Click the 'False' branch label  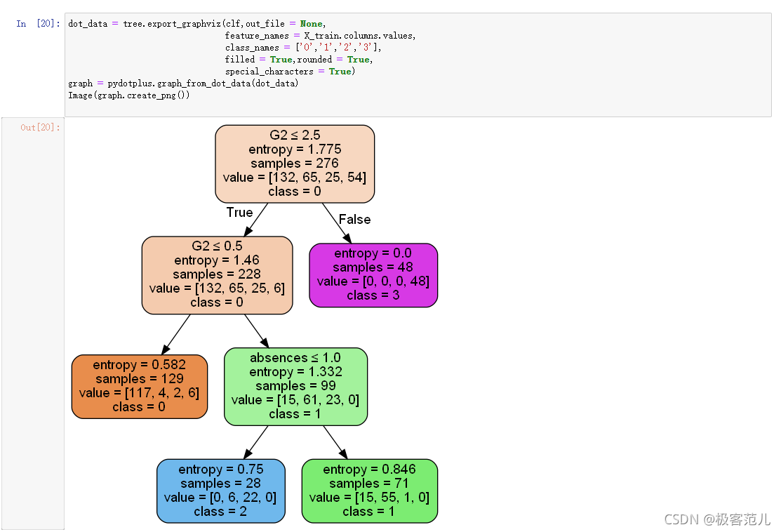(354, 219)
